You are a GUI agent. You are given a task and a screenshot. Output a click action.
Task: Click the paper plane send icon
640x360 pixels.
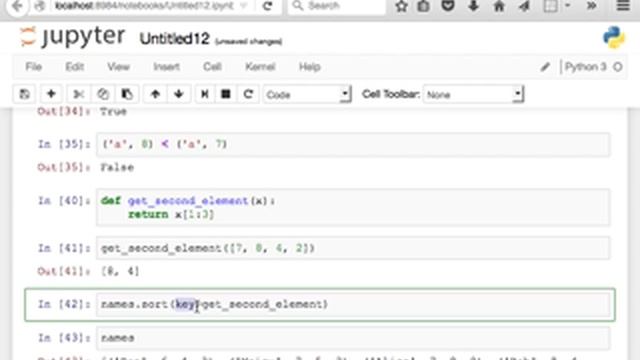click(x=524, y=6)
